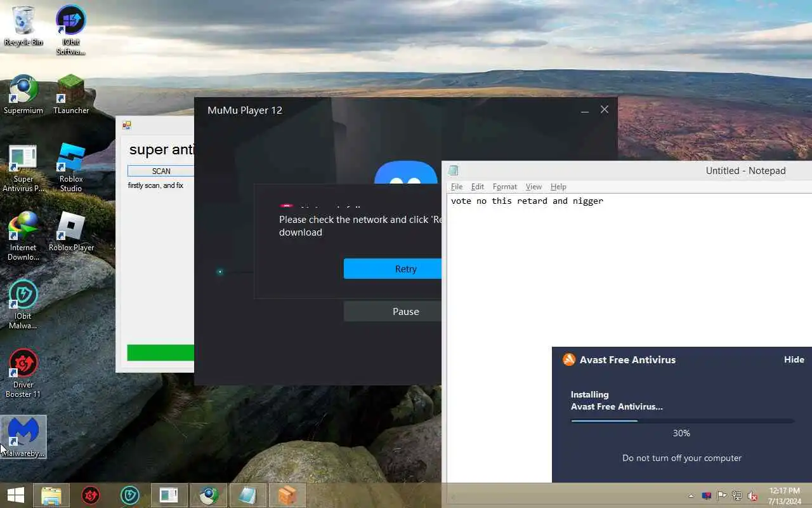The image size is (812, 508).
Task: Click the super antivirus window title icon
Action: 127,125
